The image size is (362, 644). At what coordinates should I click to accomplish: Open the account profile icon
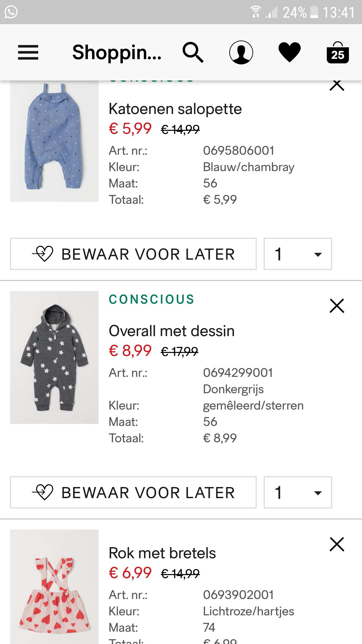click(x=241, y=52)
